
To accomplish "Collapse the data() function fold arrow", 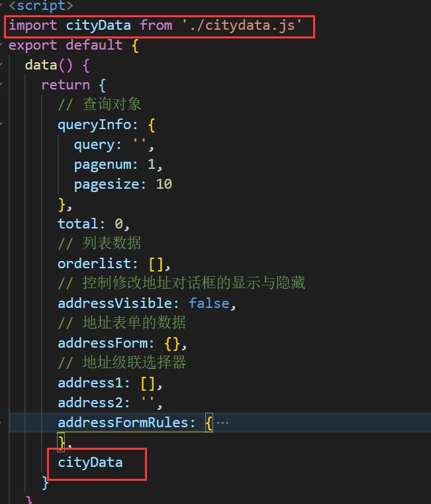I will point(2,65).
